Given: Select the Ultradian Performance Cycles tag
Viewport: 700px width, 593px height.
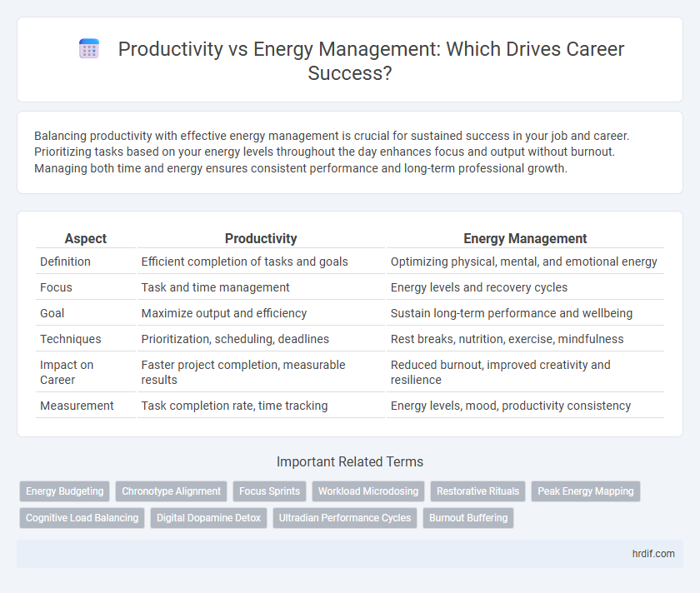Looking at the screenshot, I should 345,518.
